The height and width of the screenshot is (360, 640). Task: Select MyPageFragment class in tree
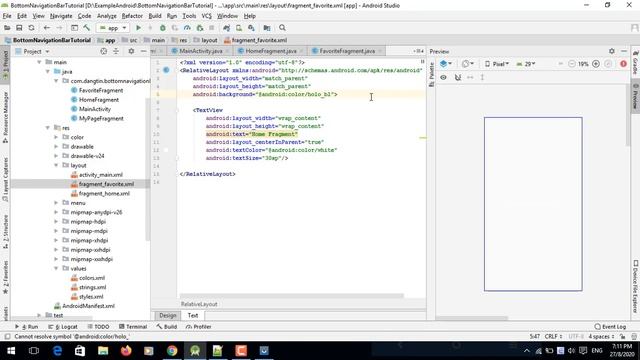101,118
